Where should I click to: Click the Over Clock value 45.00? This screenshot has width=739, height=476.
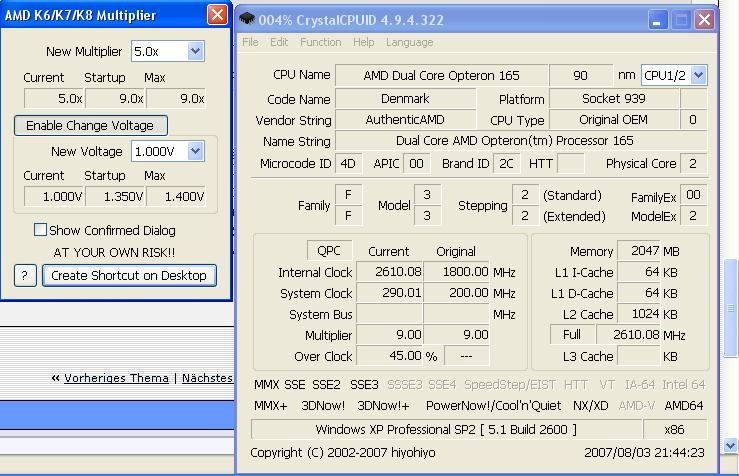pos(390,356)
